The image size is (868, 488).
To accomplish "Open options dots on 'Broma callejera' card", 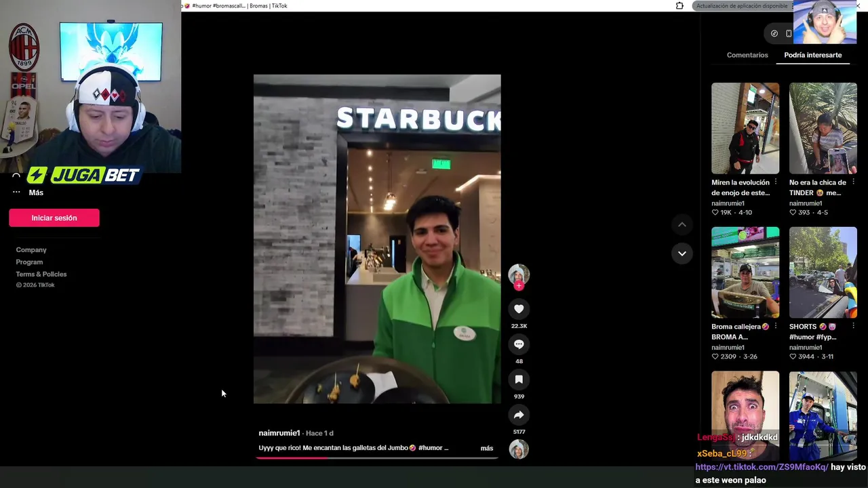I will click(x=776, y=327).
